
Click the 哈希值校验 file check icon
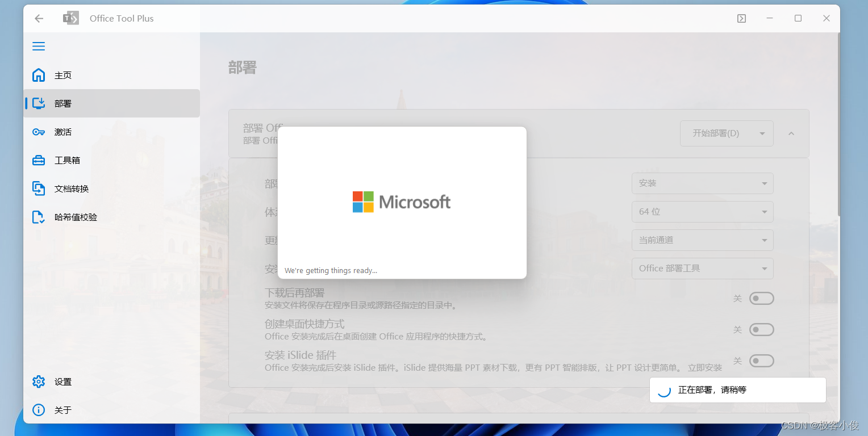(x=39, y=217)
